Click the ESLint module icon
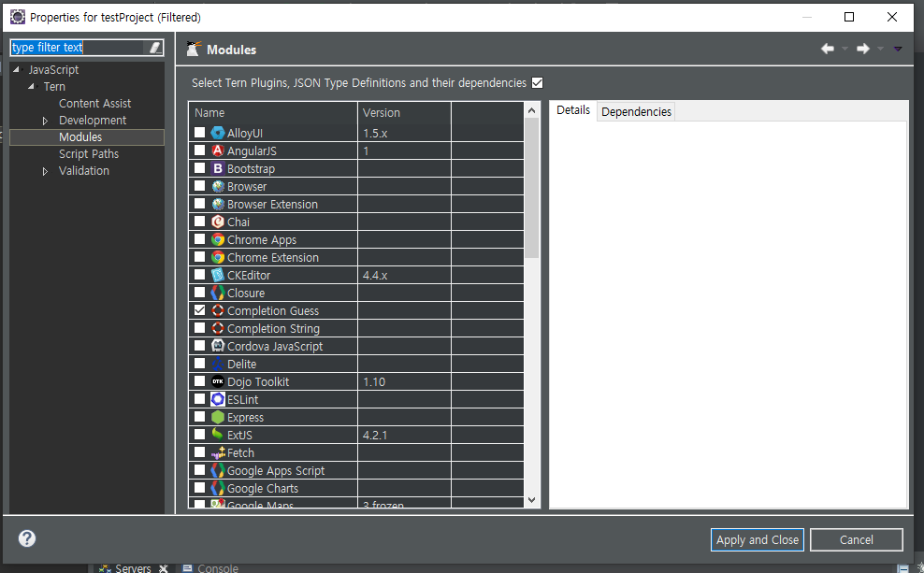This screenshot has height=573, width=924. point(218,399)
